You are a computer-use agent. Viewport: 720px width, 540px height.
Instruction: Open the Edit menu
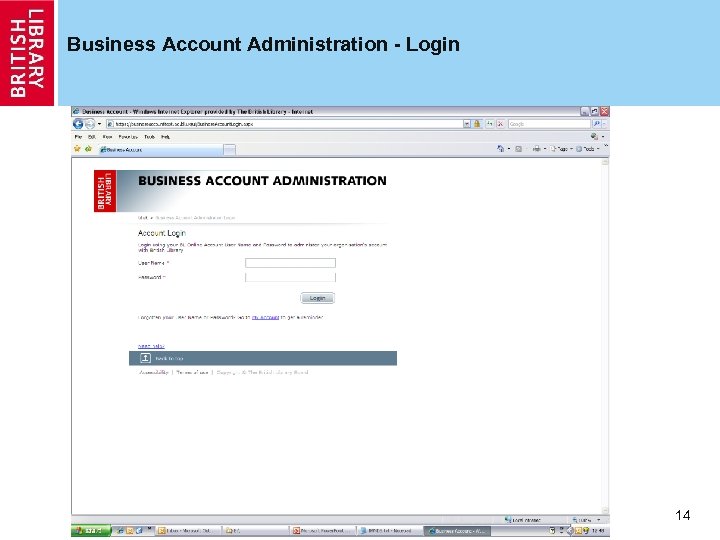(92, 137)
